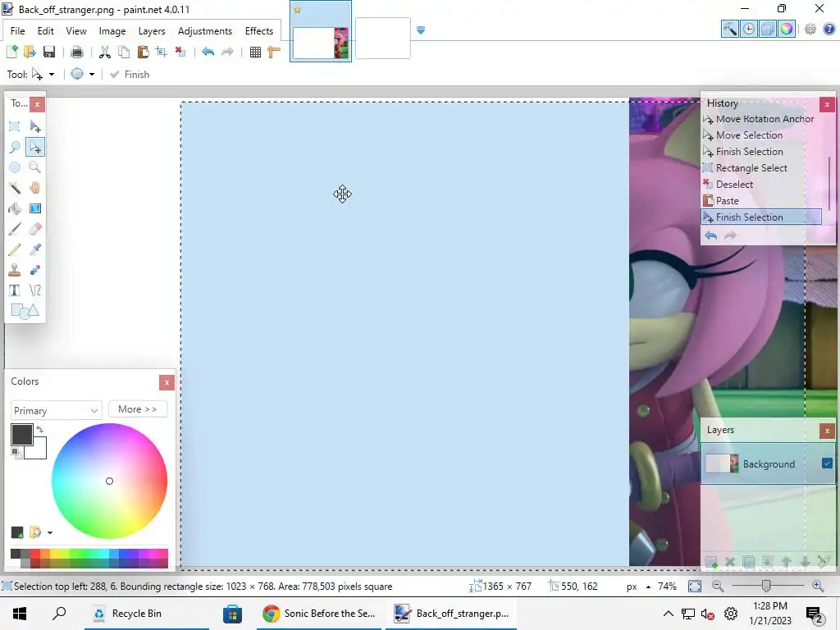Click the Undo arrow in the toolbar
The height and width of the screenshot is (630, 840).
[208, 52]
